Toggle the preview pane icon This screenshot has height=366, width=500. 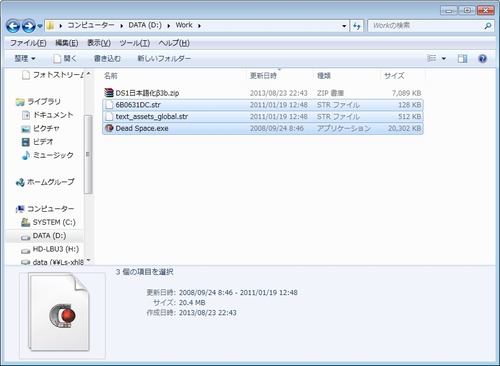coord(462,59)
